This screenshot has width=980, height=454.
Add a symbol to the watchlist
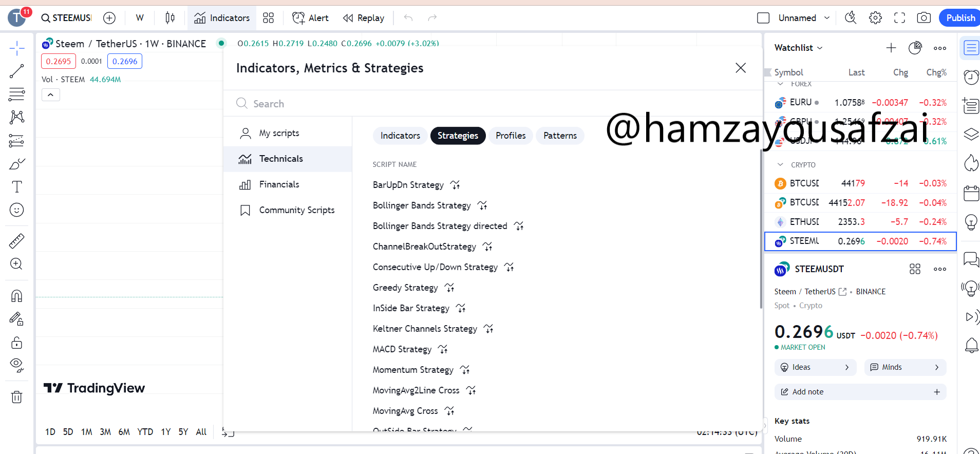891,48
